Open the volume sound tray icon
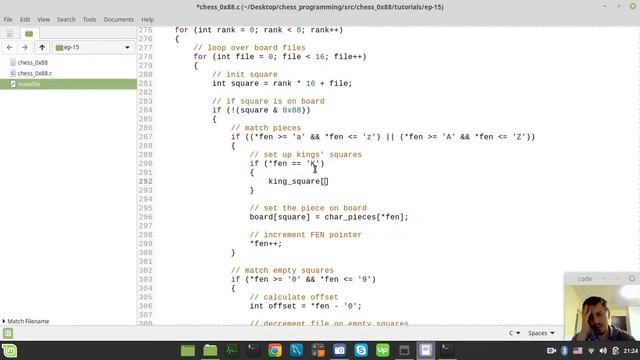The width and height of the screenshot is (640, 360). tap(603, 351)
